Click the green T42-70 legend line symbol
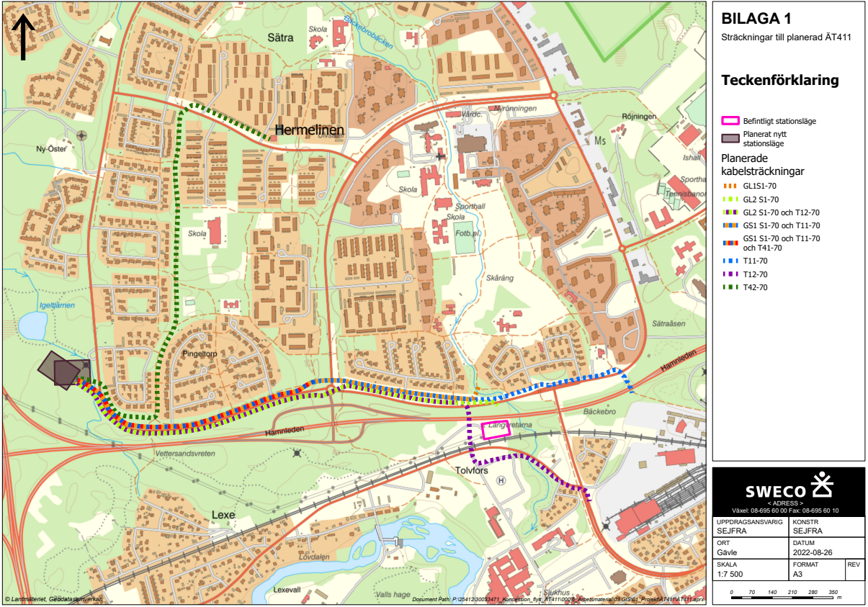 (x=730, y=287)
